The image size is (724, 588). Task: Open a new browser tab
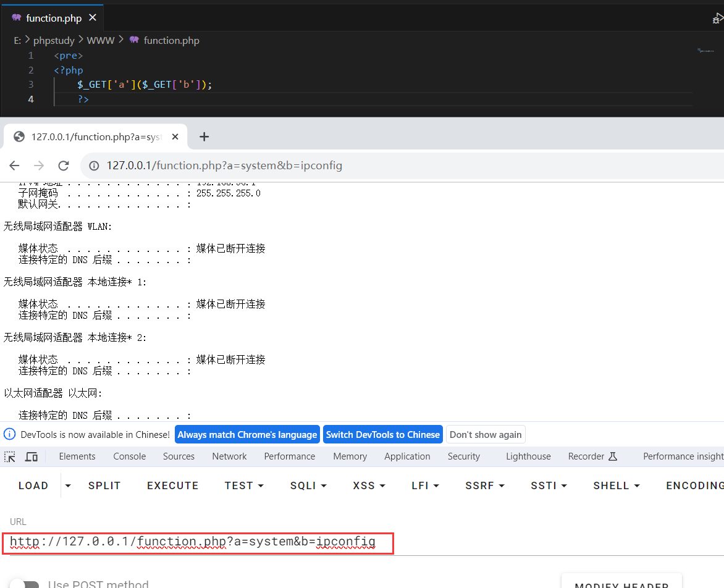tap(204, 136)
